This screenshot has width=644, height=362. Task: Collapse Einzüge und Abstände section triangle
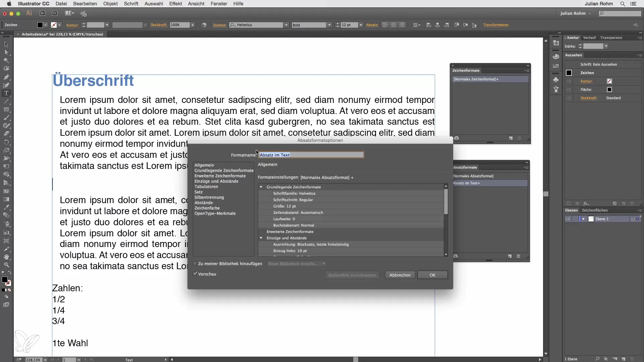click(261, 238)
